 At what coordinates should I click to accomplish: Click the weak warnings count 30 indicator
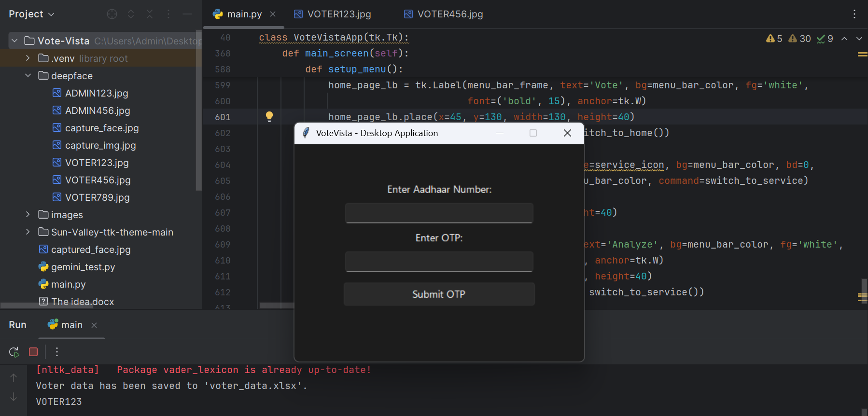click(x=799, y=39)
